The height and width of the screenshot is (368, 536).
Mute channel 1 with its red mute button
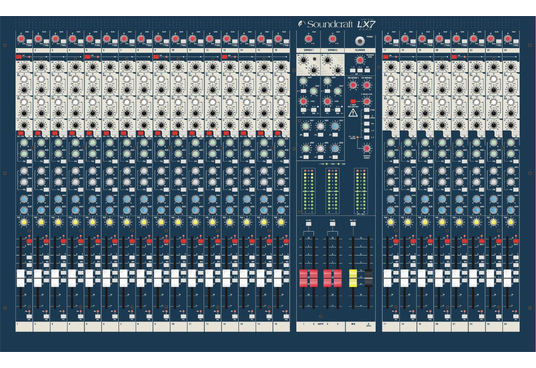tap(29, 241)
